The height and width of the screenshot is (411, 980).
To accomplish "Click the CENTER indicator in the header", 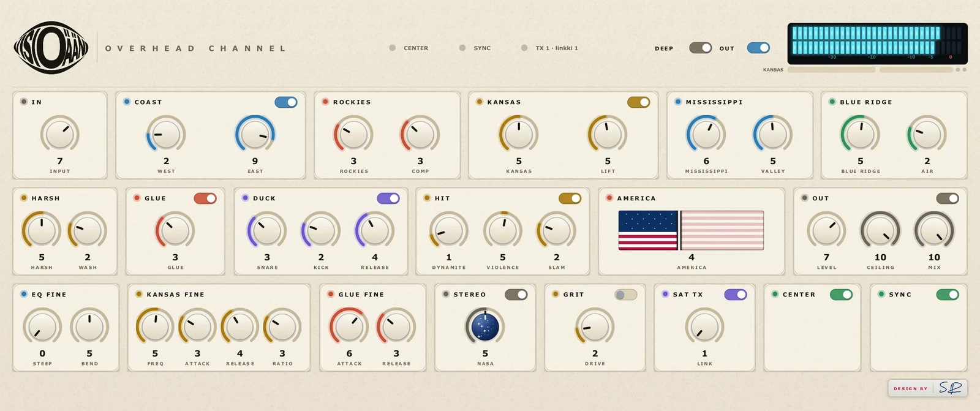I will 409,48.
